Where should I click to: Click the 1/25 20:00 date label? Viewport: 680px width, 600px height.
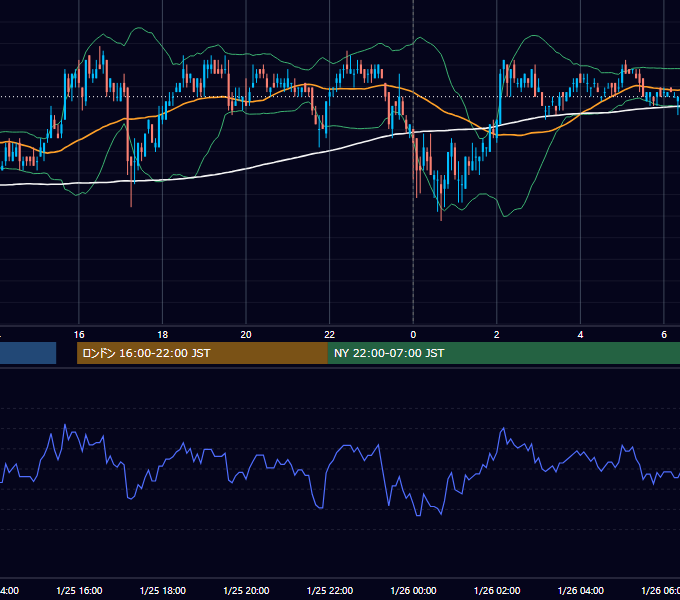click(x=246, y=591)
